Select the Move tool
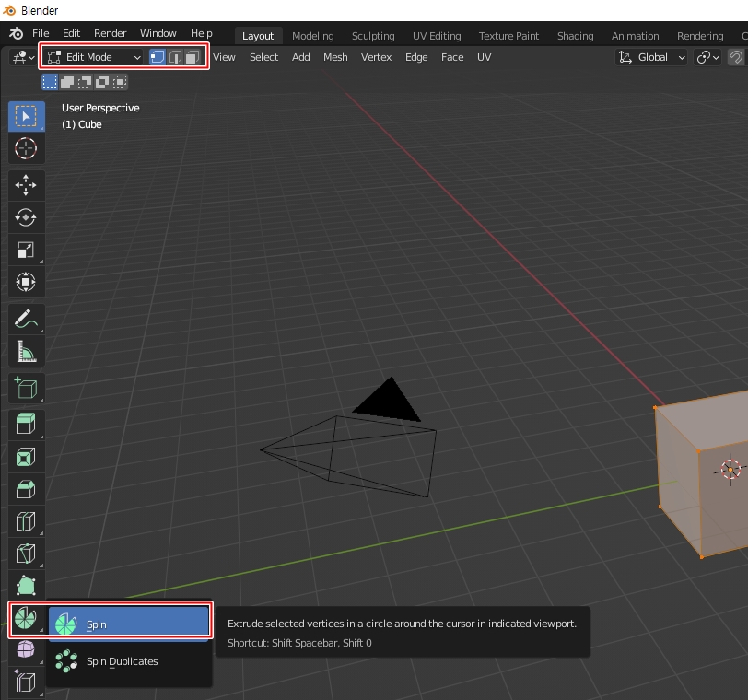Viewport: 748px width, 700px height. [x=26, y=185]
